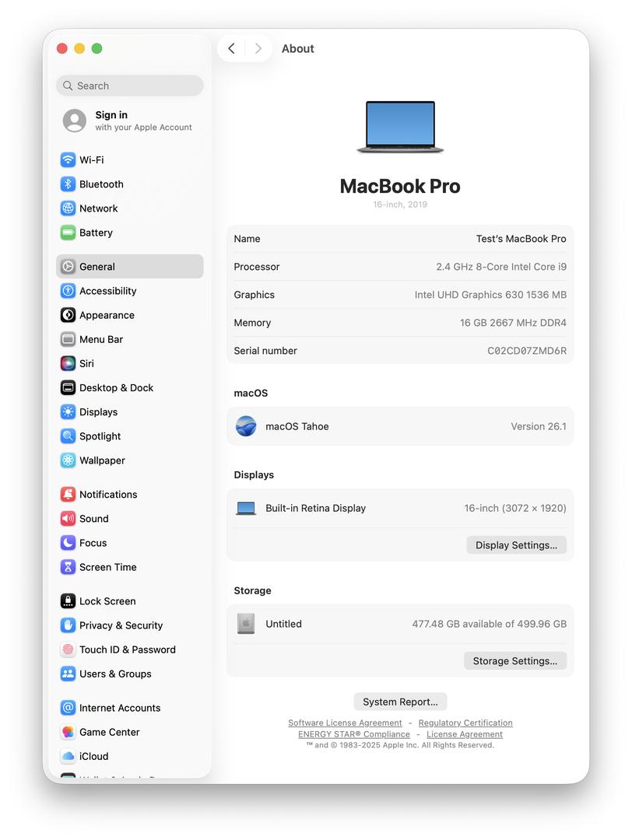Screen dimensions: 632x840
Task: Sign in with your Apple Account
Action: [x=128, y=121]
